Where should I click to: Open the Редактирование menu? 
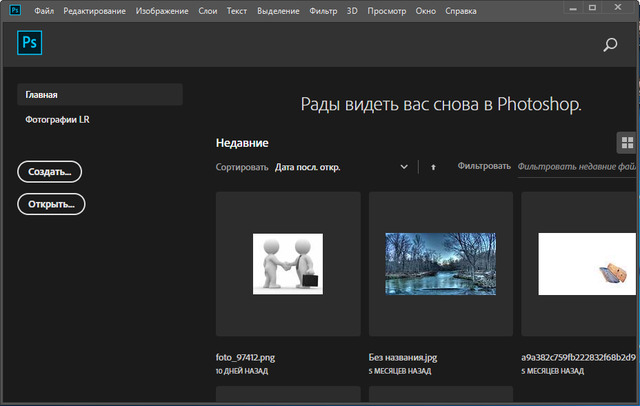[95, 10]
